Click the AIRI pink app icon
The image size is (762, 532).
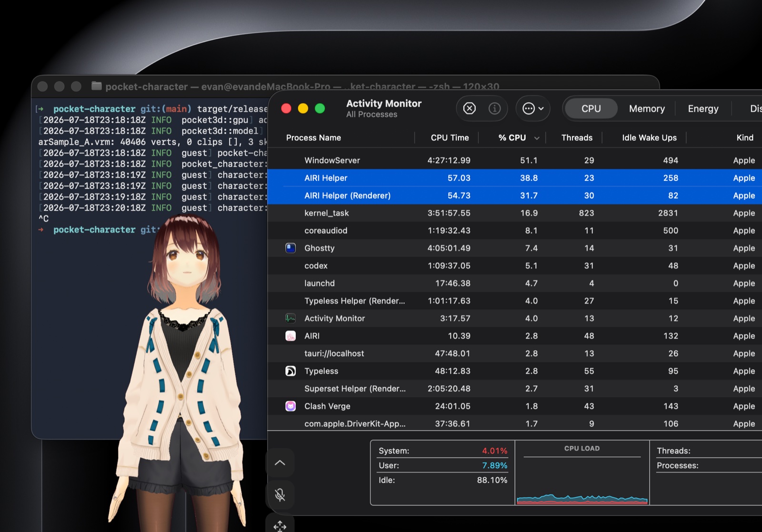pos(291,336)
